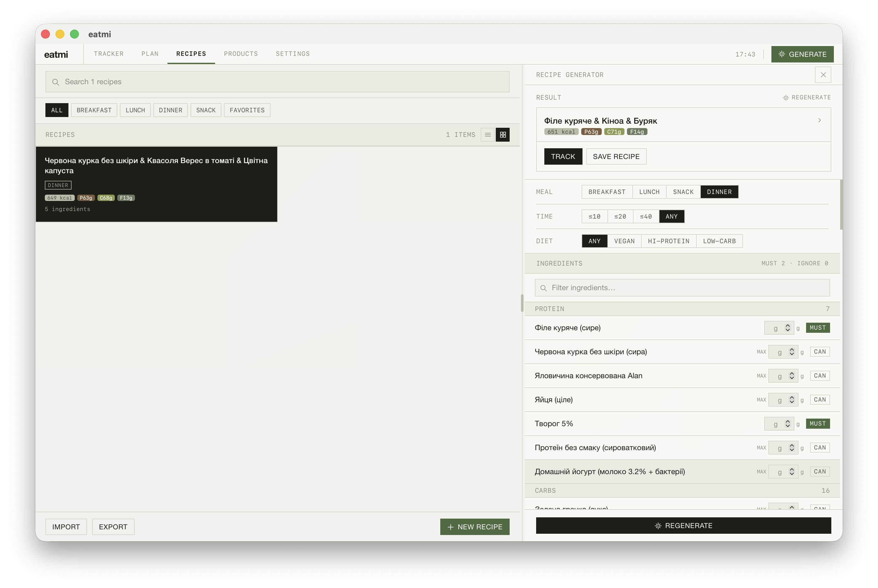This screenshot has height=588, width=878.
Task: Save the generated recipe
Action: pyautogui.click(x=616, y=156)
